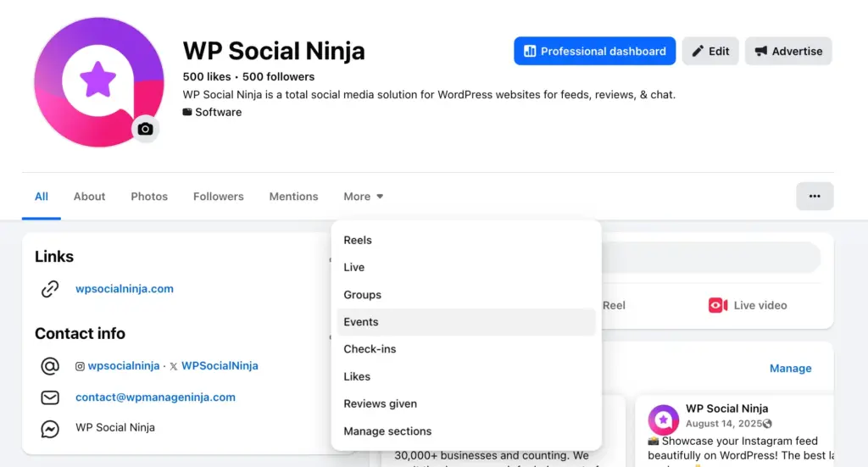868x467 pixels.
Task: Open the WPSocialNinja X handle link
Action: (220, 366)
